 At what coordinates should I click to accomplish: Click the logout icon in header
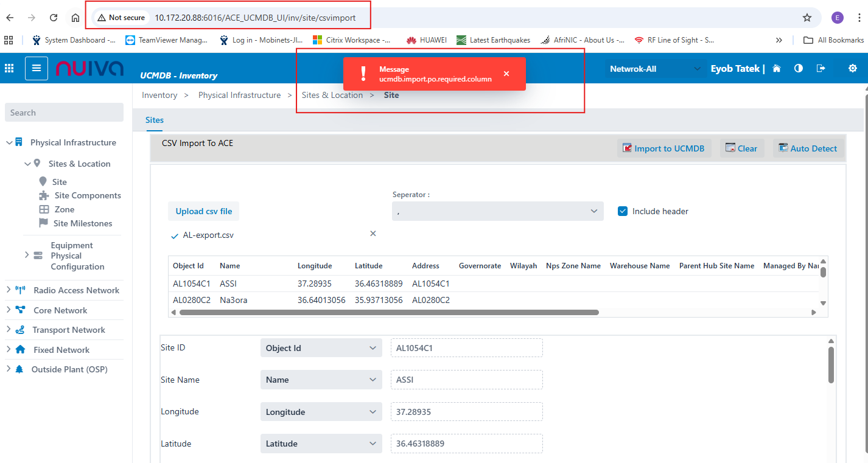(821, 69)
